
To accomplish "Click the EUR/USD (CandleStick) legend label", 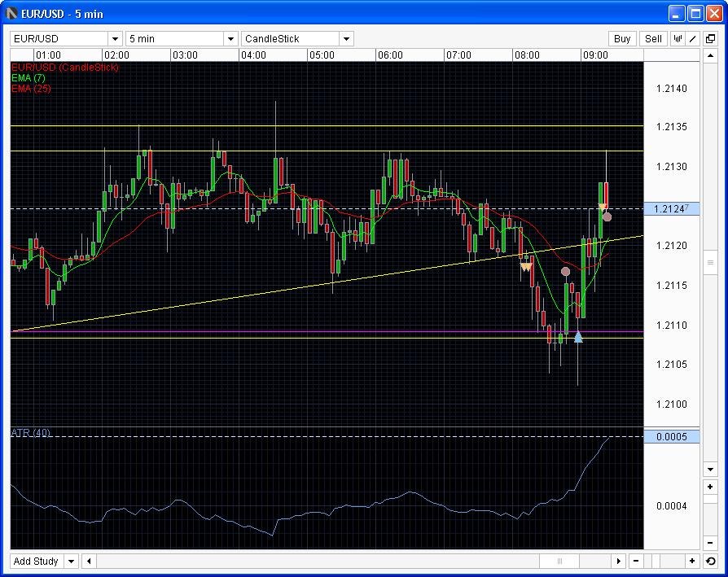I will (x=65, y=68).
